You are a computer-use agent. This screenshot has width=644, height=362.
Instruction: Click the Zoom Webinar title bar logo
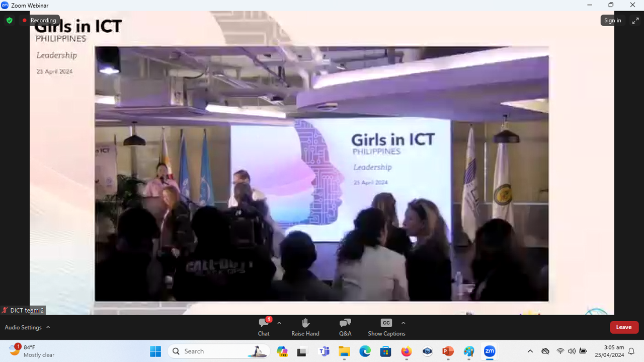(x=5, y=5)
